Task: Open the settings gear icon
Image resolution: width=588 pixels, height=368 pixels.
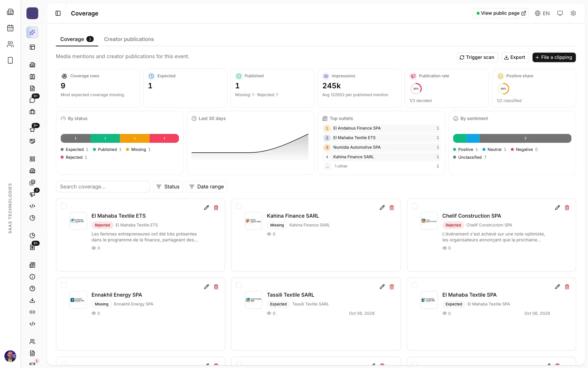Action: [573, 13]
